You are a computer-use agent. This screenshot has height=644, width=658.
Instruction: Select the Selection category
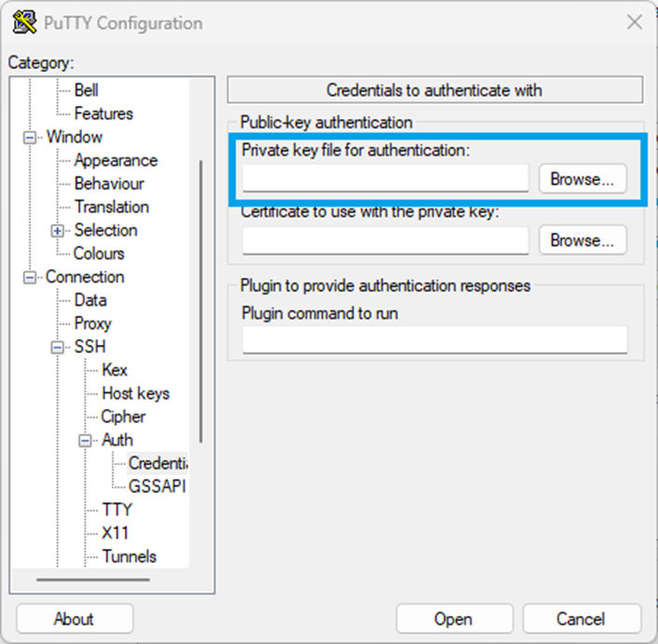[105, 230]
